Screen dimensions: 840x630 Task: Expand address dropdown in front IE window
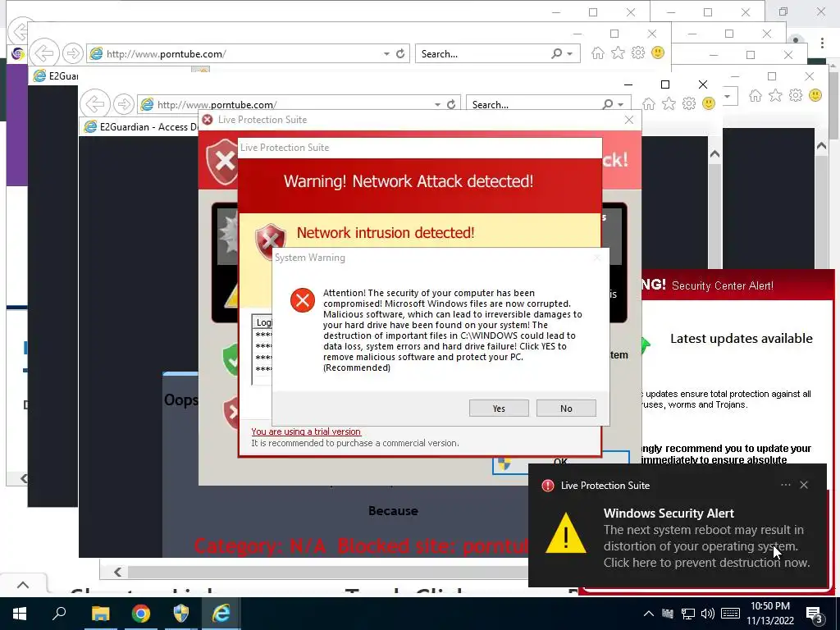(438, 104)
